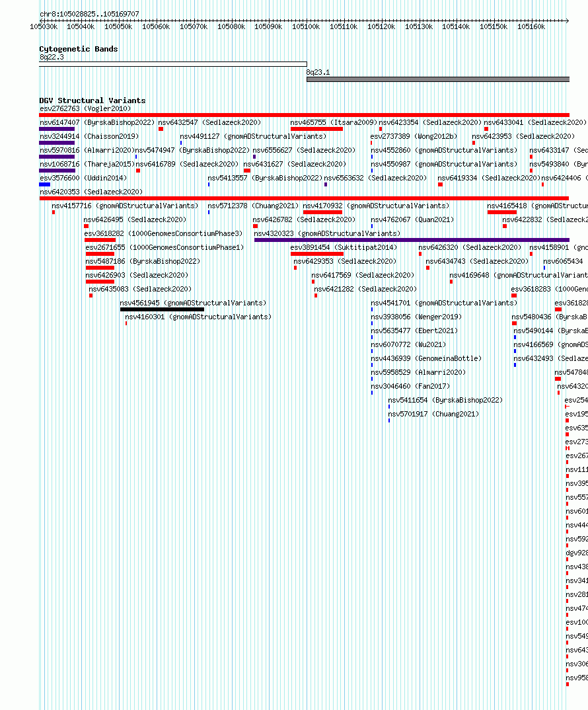Click the 105050k ruler position
588x710 pixels.
click(118, 26)
